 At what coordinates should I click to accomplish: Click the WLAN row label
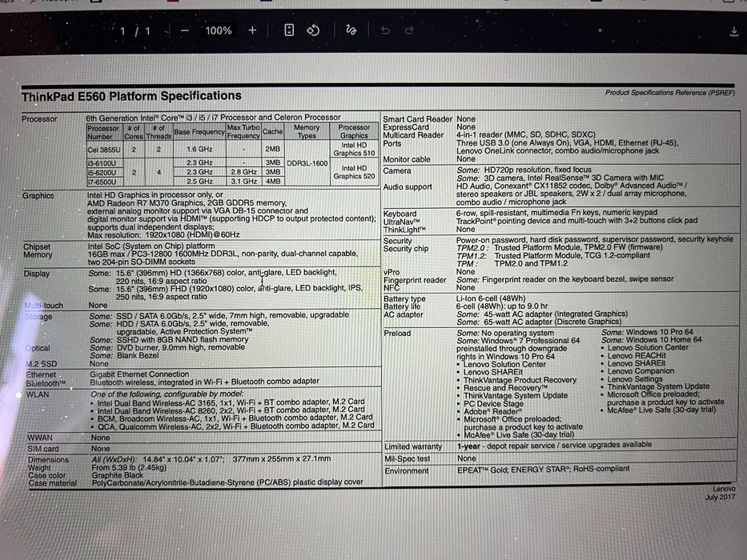pos(38,394)
